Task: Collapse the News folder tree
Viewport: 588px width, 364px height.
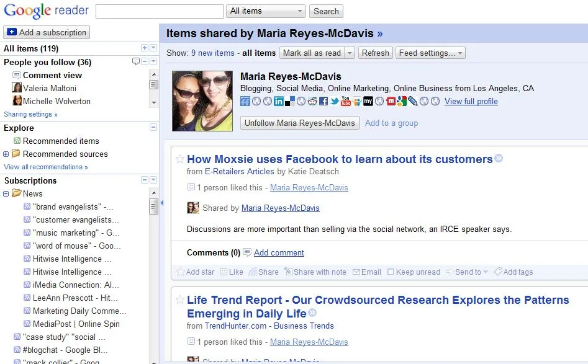Action: click(6, 193)
